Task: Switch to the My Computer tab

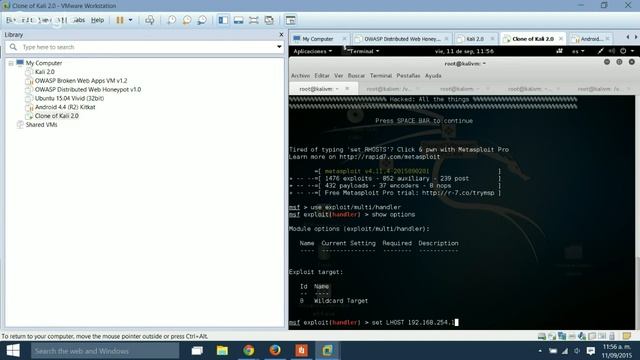Action: (318, 39)
